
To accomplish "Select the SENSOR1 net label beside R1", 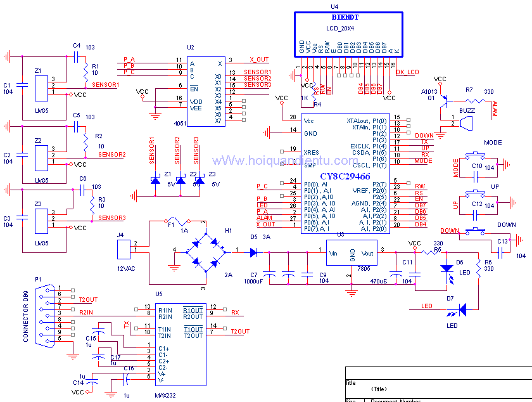I will [106, 84].
